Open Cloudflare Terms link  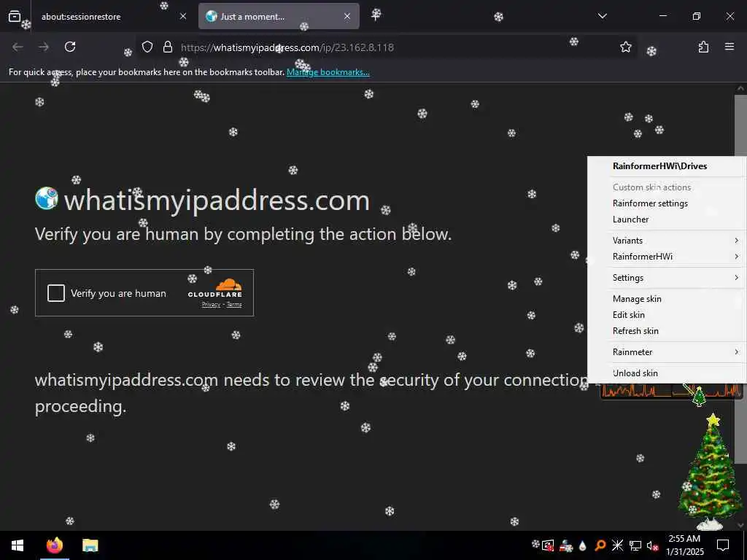tap(234, 305)
